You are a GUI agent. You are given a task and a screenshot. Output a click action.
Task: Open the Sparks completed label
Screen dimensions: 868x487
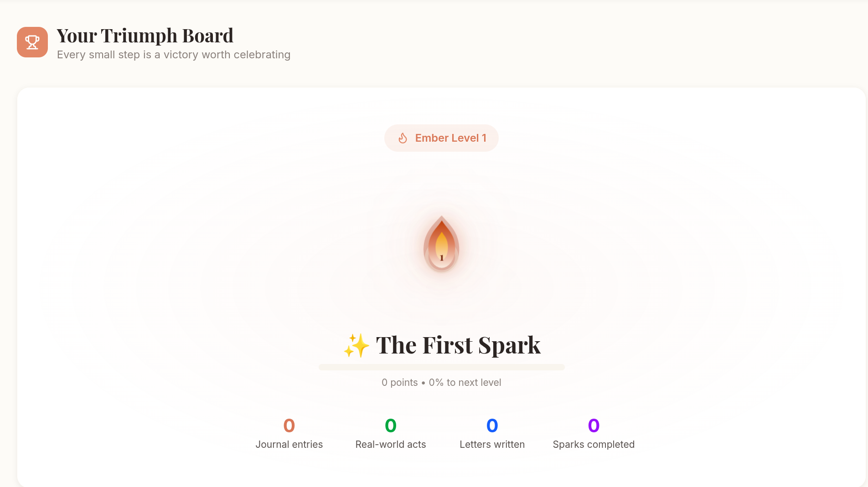[x=594, y=445]
